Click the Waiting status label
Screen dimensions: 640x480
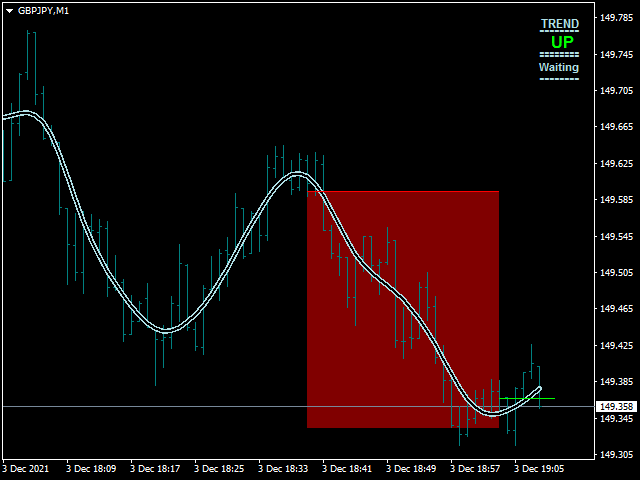click(559, 67)
